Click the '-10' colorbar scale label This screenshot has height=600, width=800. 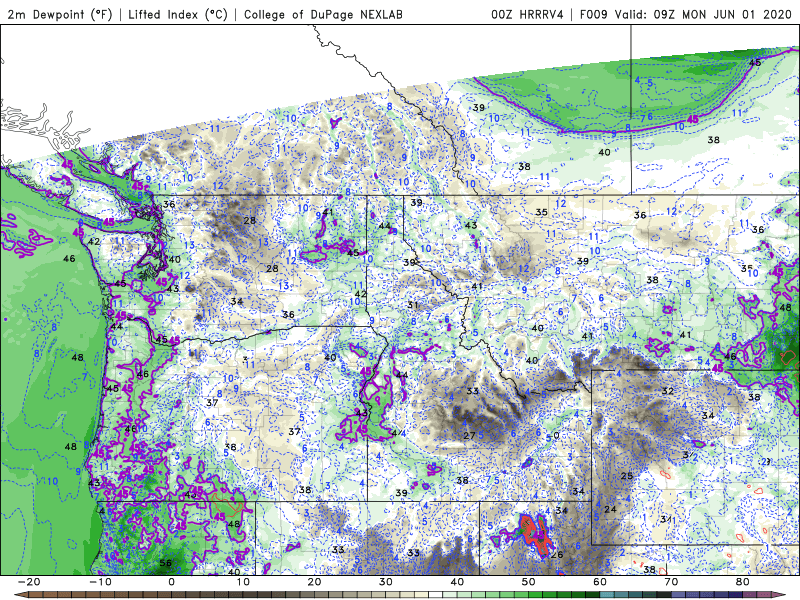(x=100, y=582)
